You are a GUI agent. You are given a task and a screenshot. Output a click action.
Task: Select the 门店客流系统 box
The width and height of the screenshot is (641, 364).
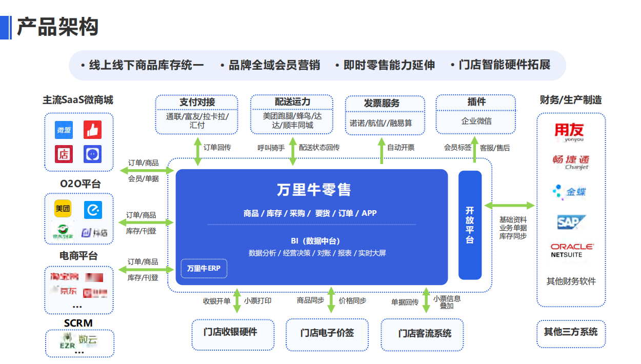click(x=422, y=334)
